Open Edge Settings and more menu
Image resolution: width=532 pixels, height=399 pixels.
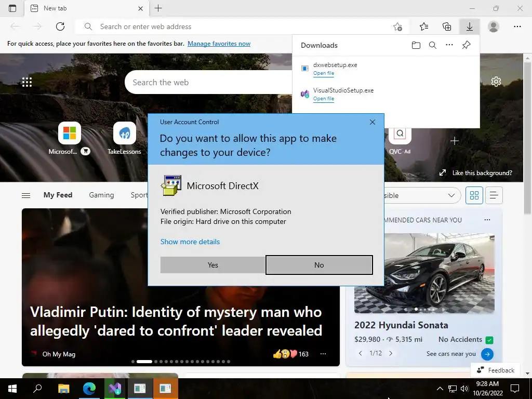click(517, 26)
